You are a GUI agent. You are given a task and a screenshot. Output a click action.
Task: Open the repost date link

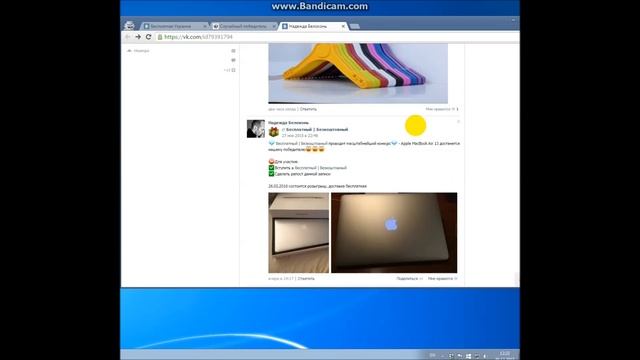tap(300, 136)
